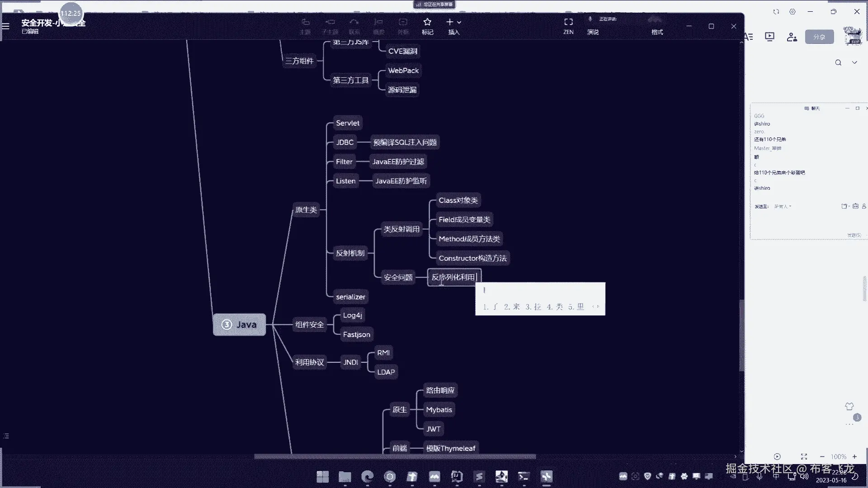
Task: Open Edge browser from the taskbar
Action: [x=368, y=476]
